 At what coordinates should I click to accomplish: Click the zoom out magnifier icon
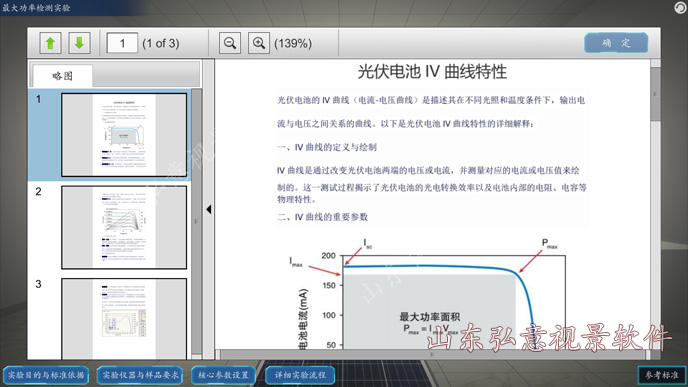pyautogui.click(x=230, y=43)
